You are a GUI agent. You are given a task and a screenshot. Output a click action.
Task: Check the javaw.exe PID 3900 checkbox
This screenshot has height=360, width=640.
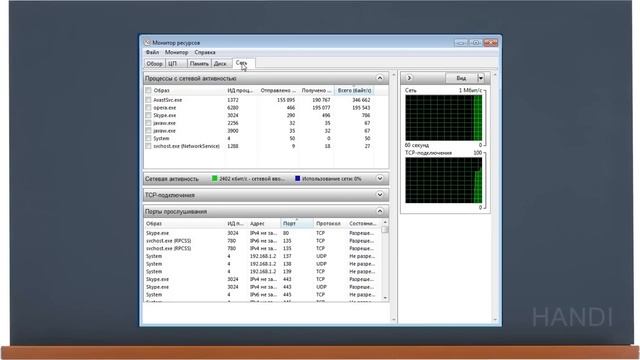pos(148,131)
